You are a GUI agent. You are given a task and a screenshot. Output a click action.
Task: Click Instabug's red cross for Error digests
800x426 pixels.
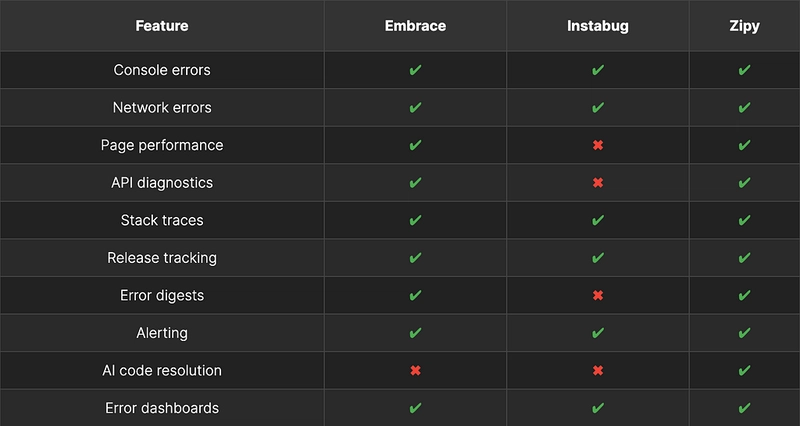pos(598,295)
